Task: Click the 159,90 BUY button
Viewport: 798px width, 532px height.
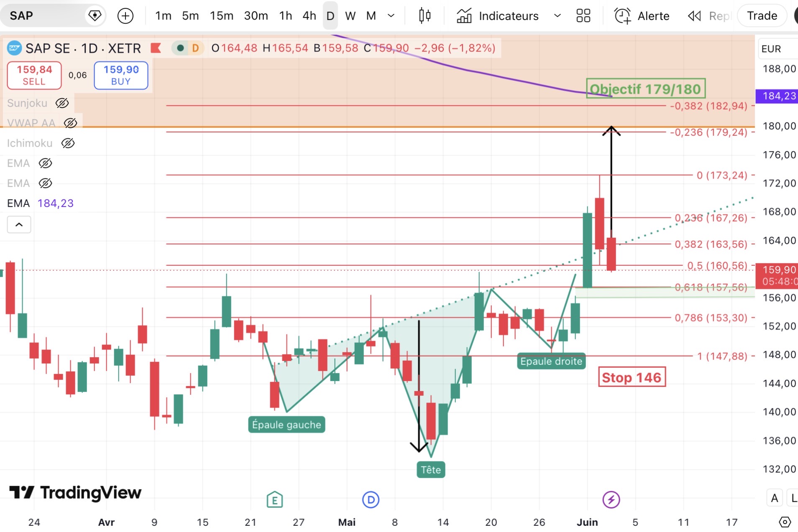Action: click(121, 75)
